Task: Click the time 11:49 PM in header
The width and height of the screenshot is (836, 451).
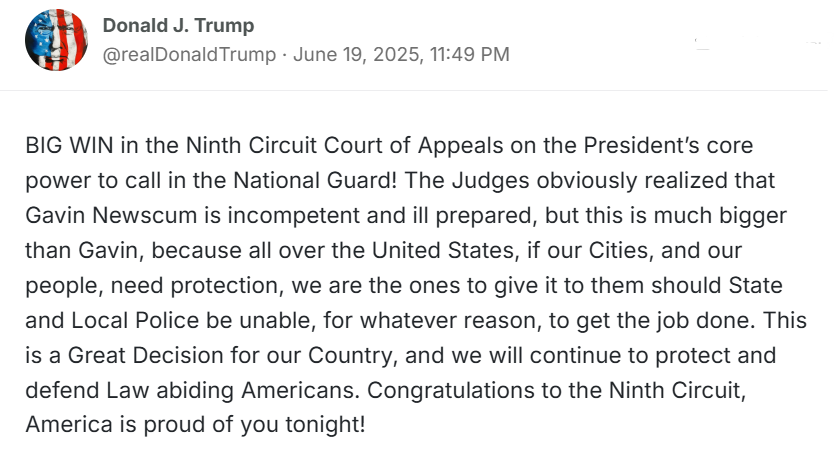Action: click(470, 54)
